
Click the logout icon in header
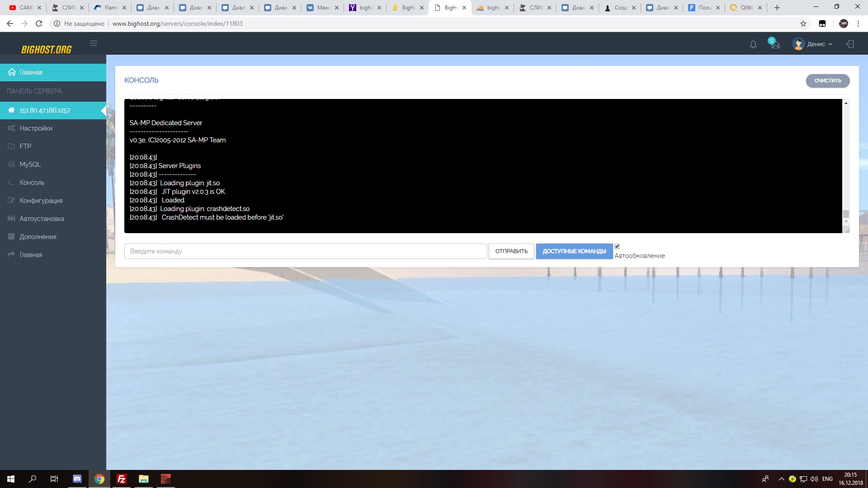click(850, 44)
